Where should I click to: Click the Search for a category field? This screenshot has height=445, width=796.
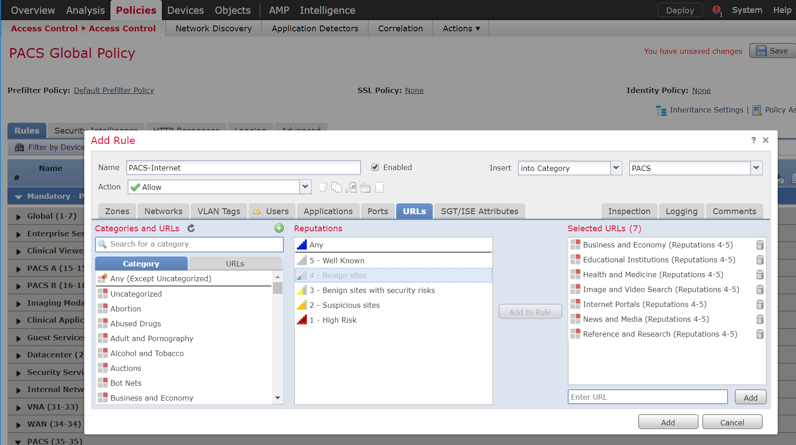pyautogui.click(x=190, y=244)
